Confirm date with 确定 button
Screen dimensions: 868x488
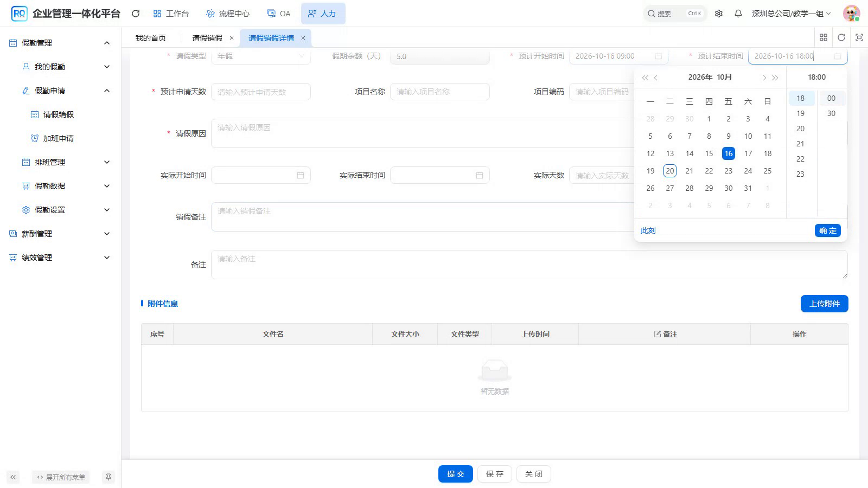(828, 230)
